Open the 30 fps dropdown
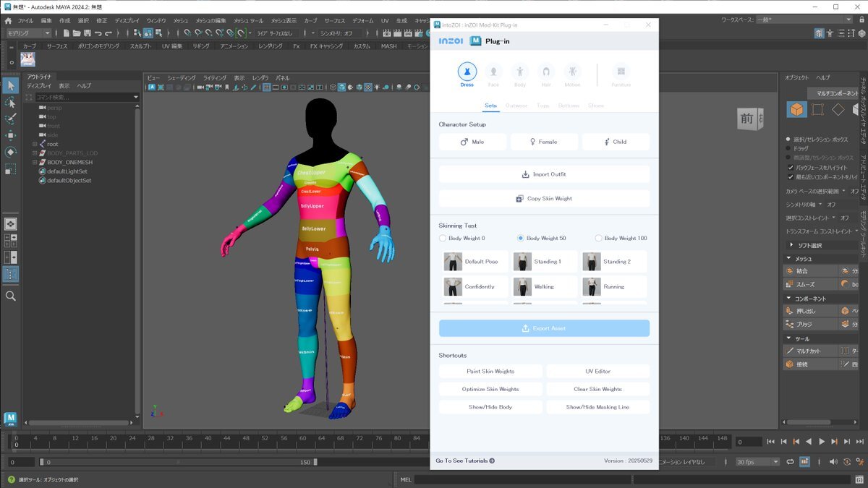This screenshot has width=868, height=488. tap(757, 462)
